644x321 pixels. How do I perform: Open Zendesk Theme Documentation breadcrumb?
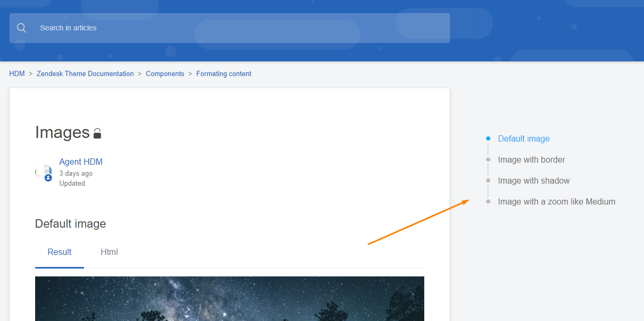click(85, 74)
